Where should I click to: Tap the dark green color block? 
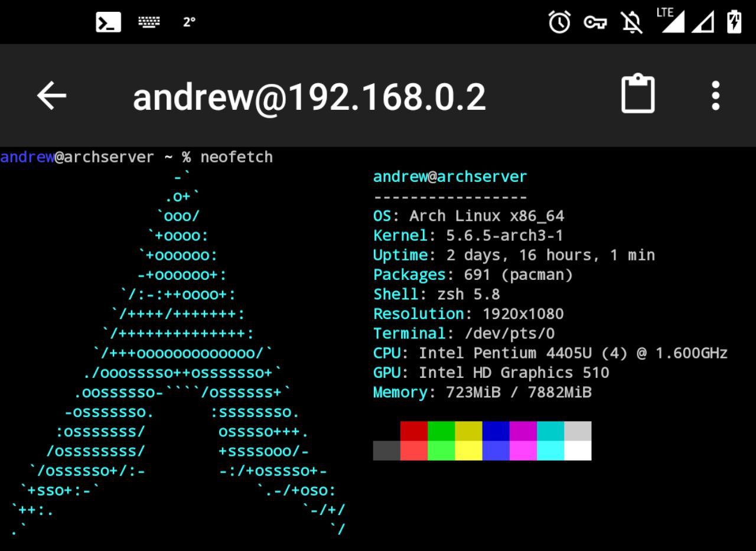[441, 431]
